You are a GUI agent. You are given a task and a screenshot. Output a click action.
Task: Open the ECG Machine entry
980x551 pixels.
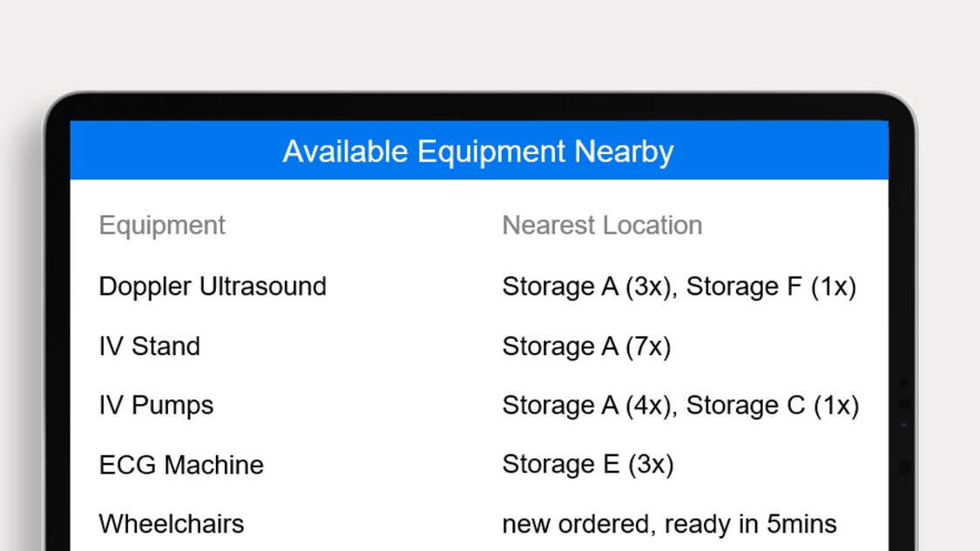[x=181, y=465]
